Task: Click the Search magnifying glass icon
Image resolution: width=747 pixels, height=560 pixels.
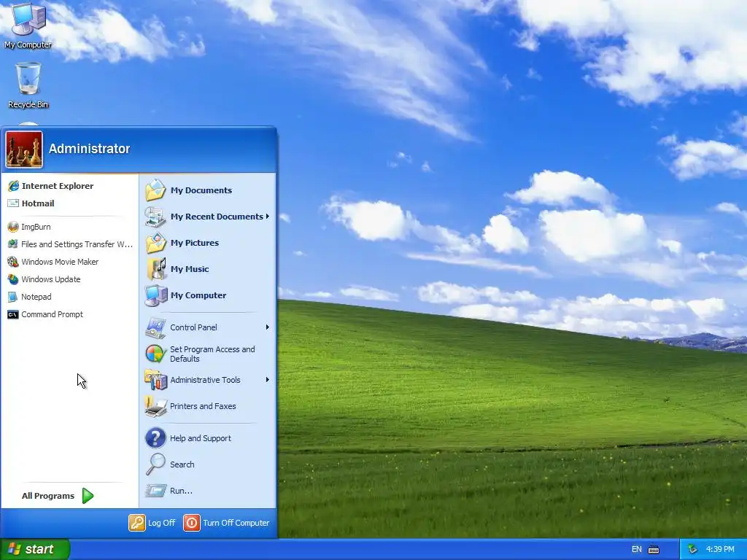Action: (x=156, y=464)
